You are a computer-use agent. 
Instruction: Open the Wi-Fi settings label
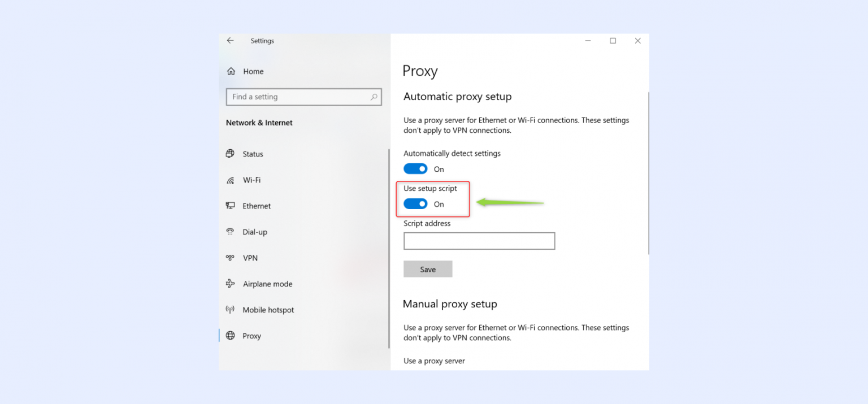click(x=251, y=180)
